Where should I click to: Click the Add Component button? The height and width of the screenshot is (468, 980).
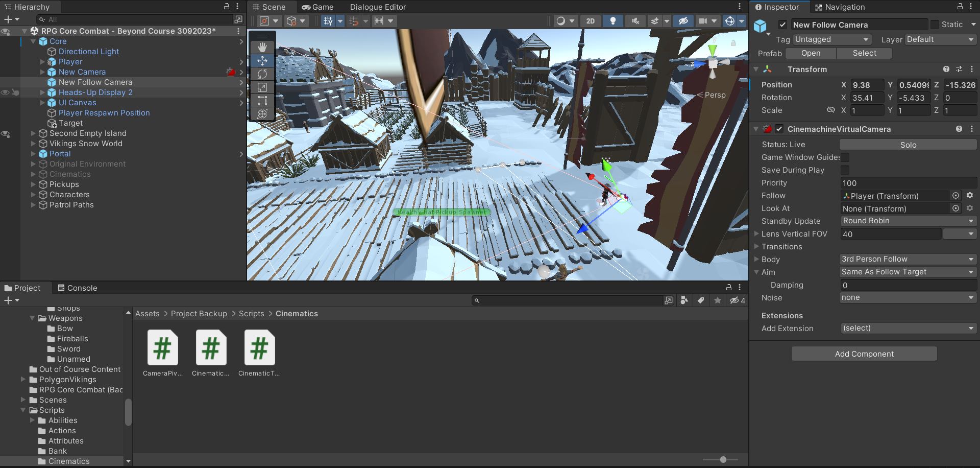pos(864,354)
